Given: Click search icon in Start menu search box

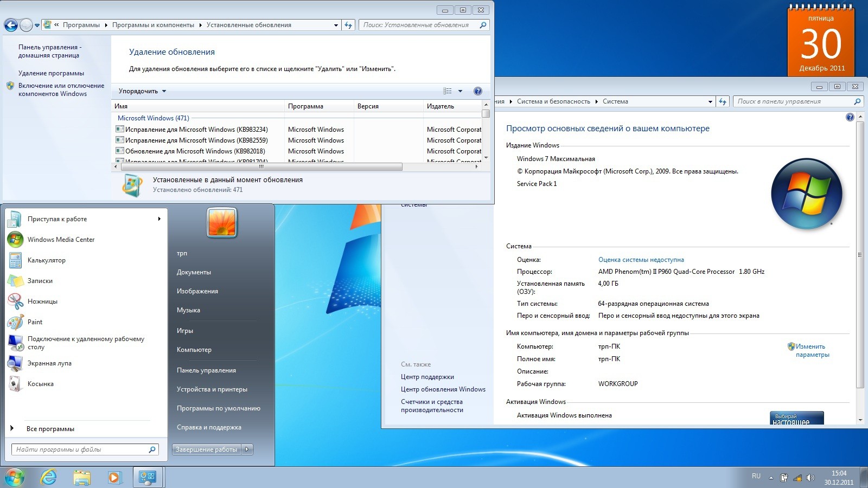Looking at the screenshot, I should tap(152, 450).
